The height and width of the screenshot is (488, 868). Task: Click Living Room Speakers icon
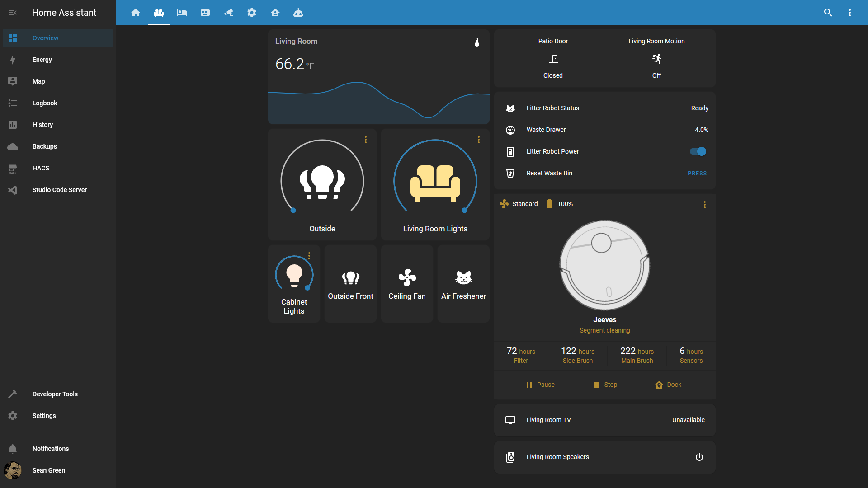coord(510,457)
